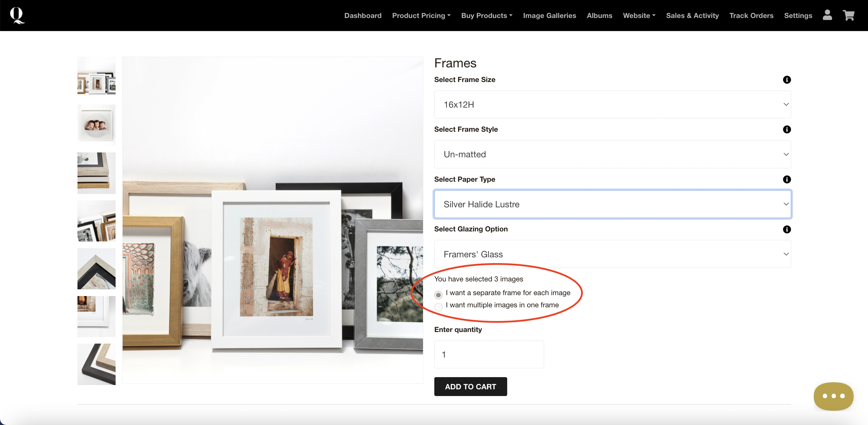
Task: Expand the Product Pricing menu
Action: pos(421,16)
